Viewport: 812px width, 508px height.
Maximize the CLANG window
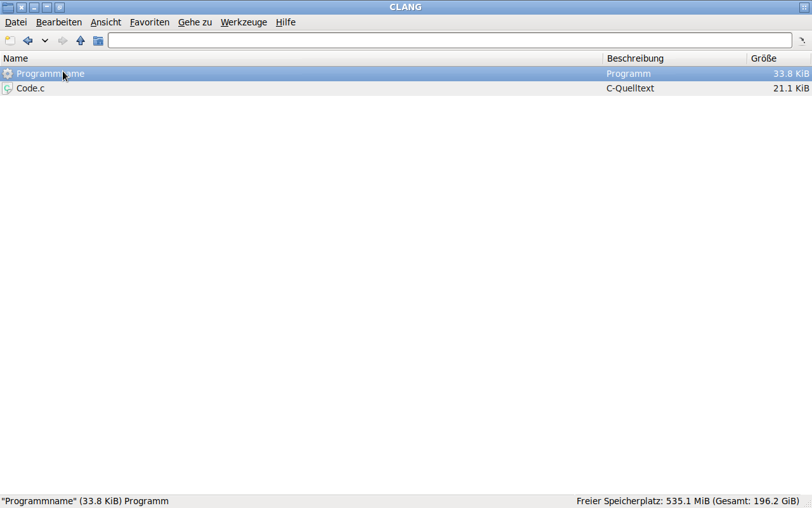60,8
